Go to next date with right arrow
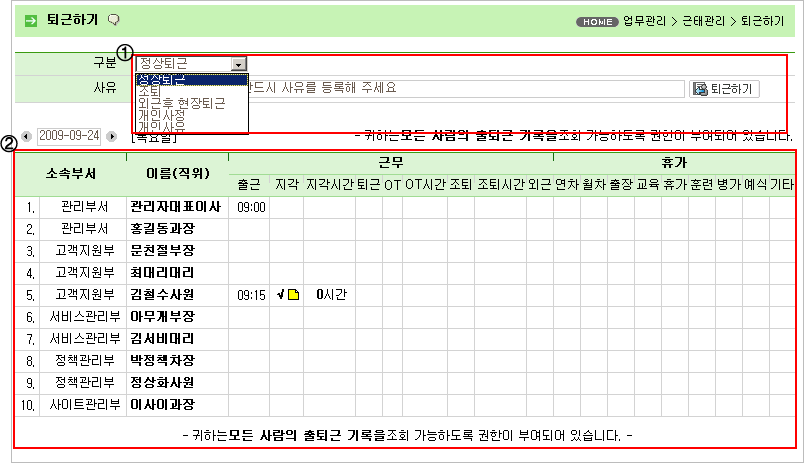804x463 pixels. pos(111,135)
